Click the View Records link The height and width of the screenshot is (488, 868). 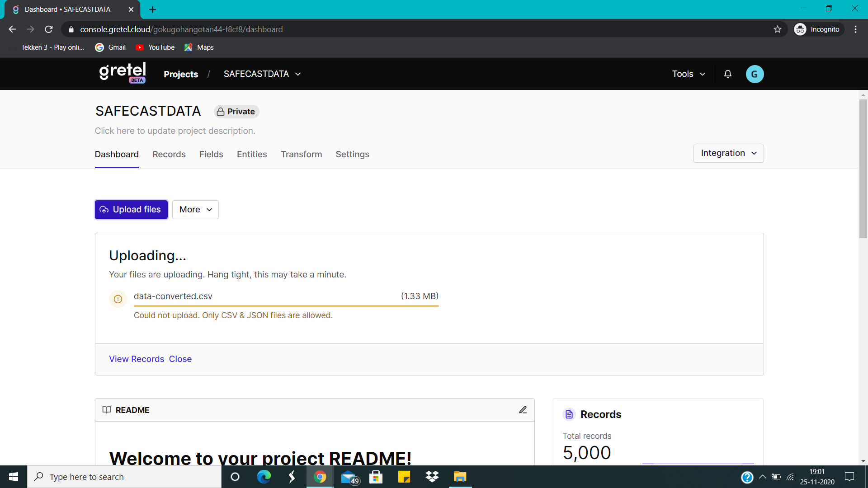click(137, 359)
